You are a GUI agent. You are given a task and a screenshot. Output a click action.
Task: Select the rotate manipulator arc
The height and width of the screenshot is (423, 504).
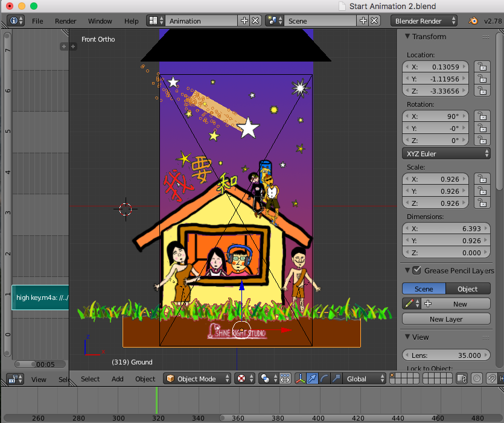[324, 378]
